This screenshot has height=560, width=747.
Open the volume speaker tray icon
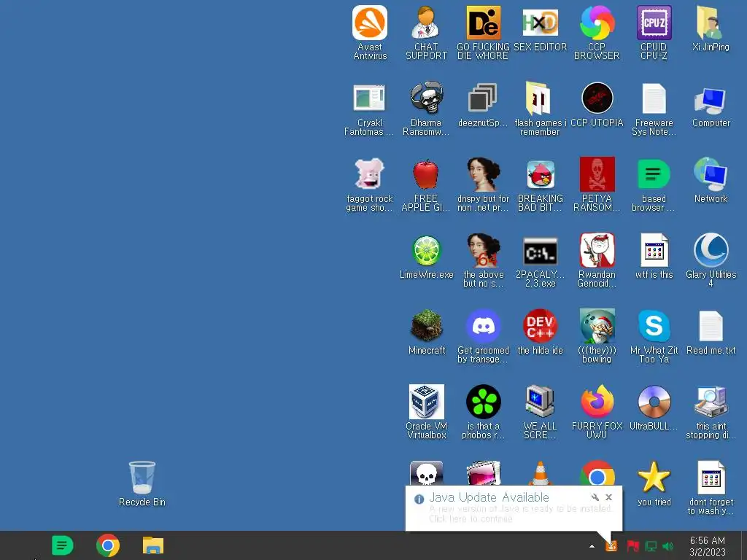[668, 546]
